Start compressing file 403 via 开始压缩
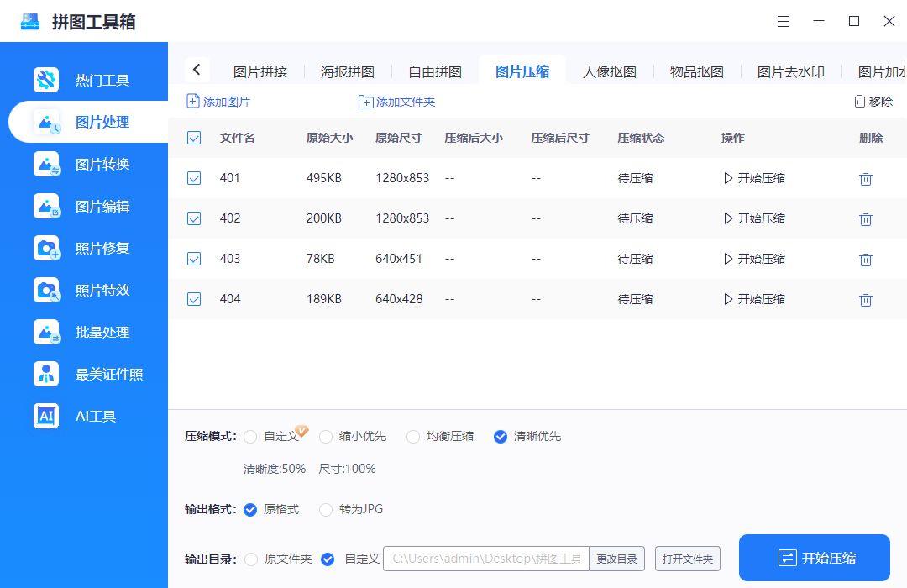 click(754, 259)
